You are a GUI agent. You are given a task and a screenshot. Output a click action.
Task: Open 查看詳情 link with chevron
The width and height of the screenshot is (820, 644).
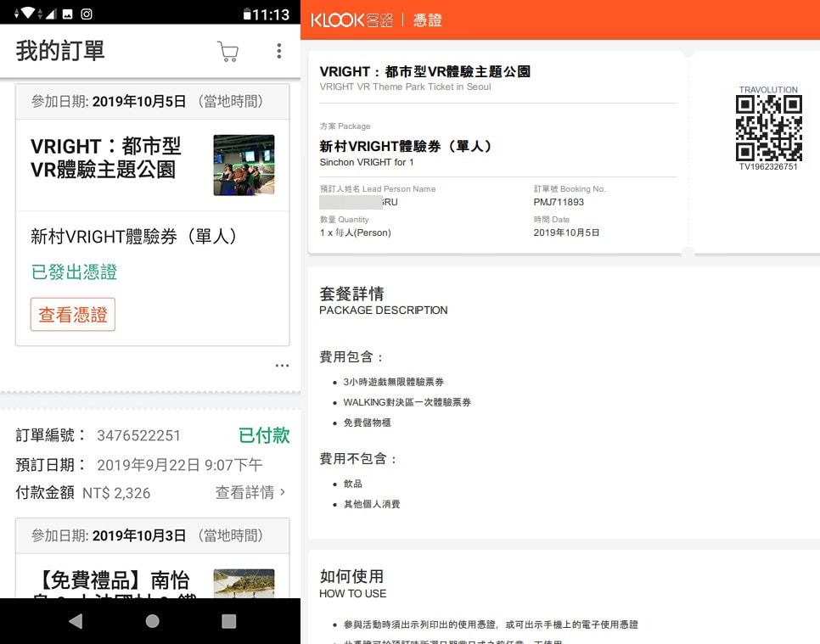point(250,492)
